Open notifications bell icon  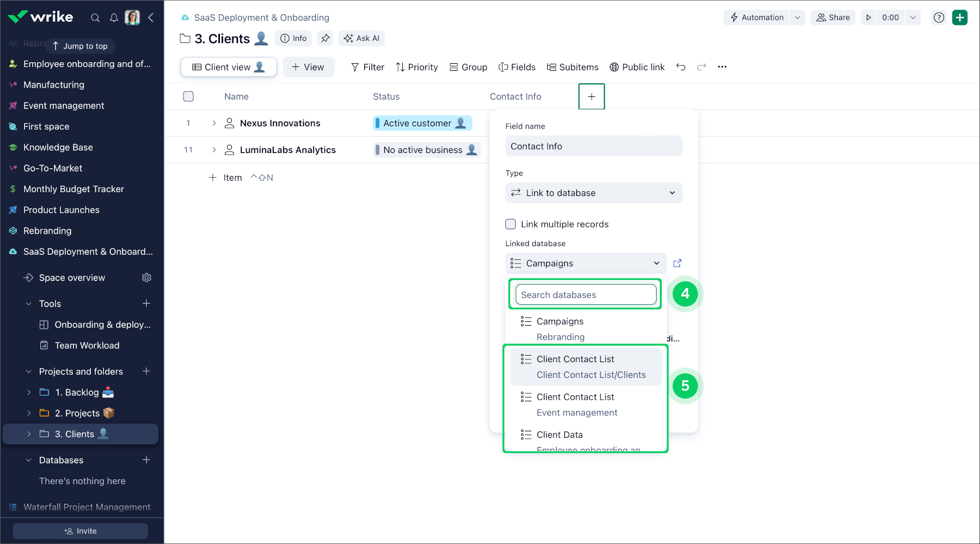pos(114,17)
